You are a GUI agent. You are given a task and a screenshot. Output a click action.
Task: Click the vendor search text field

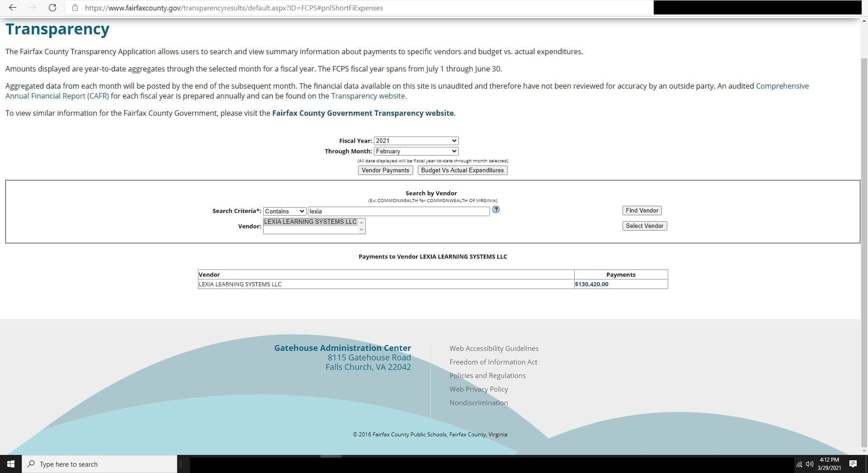click(399, 211)
